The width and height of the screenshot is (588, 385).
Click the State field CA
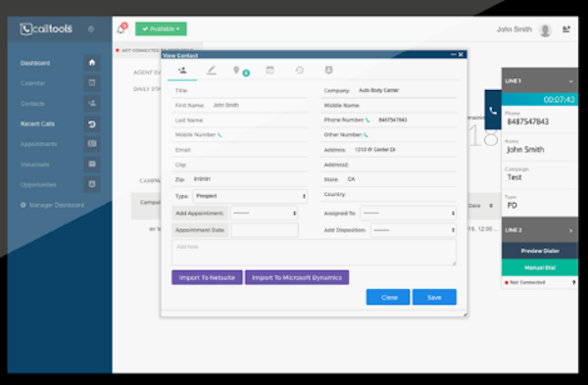coord(388,179)
